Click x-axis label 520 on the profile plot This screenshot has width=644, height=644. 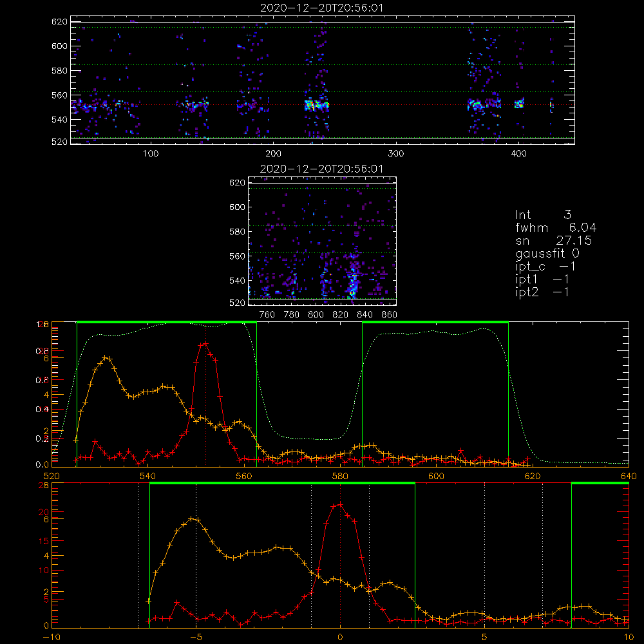click(52, 476)
